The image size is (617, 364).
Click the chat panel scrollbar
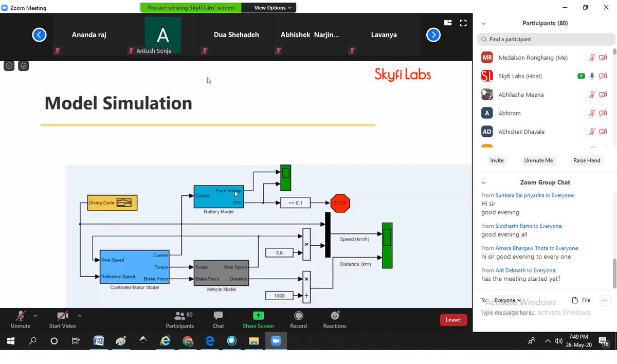click(614, 274)
